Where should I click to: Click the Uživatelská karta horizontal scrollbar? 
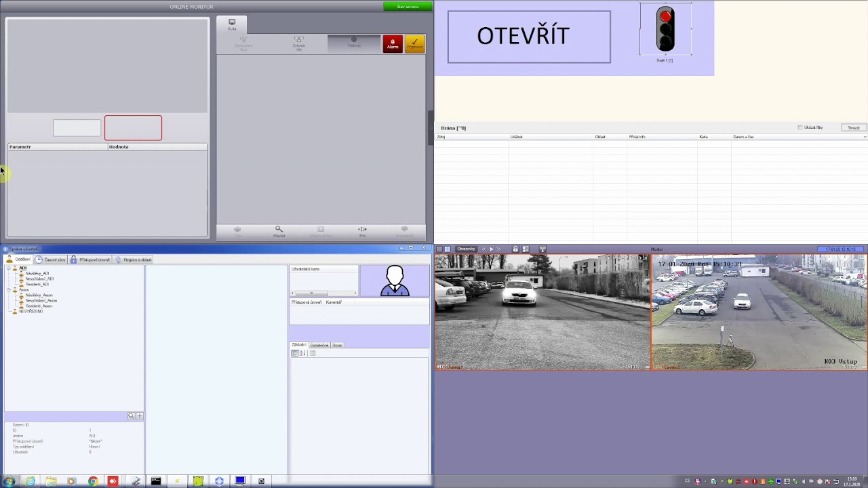point(323,293)
